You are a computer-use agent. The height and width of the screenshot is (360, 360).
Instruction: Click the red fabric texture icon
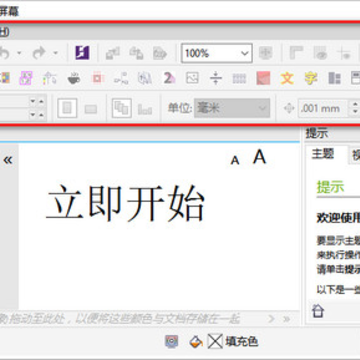point(263,78)
